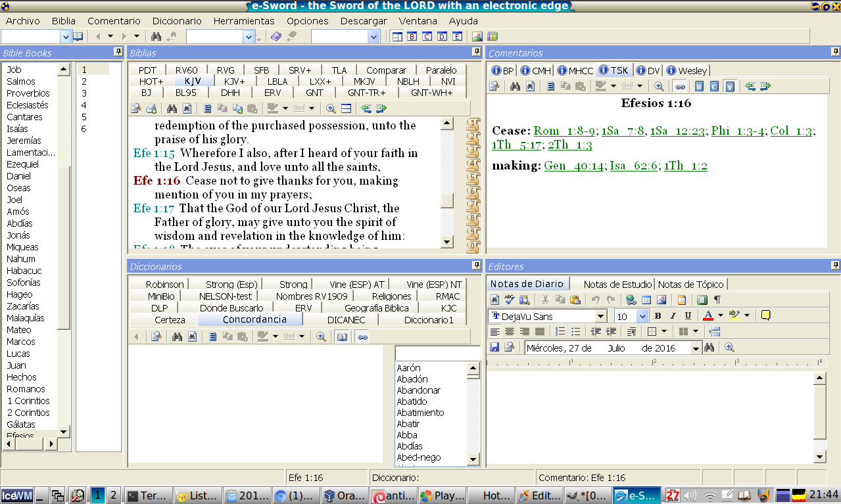Toggle Italic formatting in editor
The height and width of the screenshot is (504, 841).
click(x=673, y=316)
